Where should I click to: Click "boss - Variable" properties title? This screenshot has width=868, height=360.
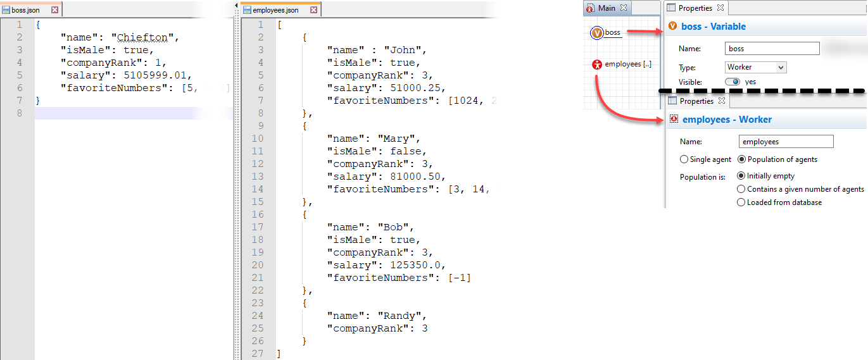click(x=714, y=27)
